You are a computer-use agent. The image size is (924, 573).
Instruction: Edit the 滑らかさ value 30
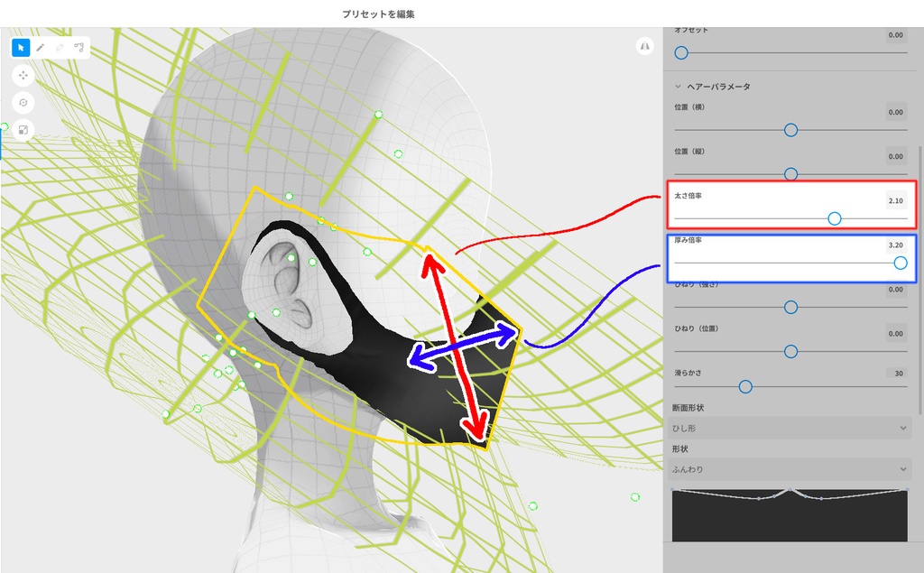(896, 374)
